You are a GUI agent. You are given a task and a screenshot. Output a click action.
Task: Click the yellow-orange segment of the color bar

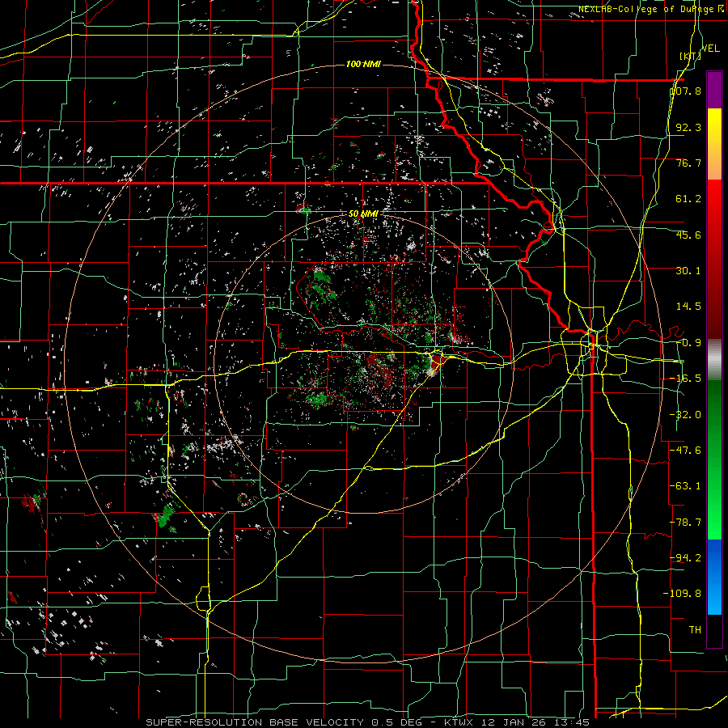pos(714,144)
